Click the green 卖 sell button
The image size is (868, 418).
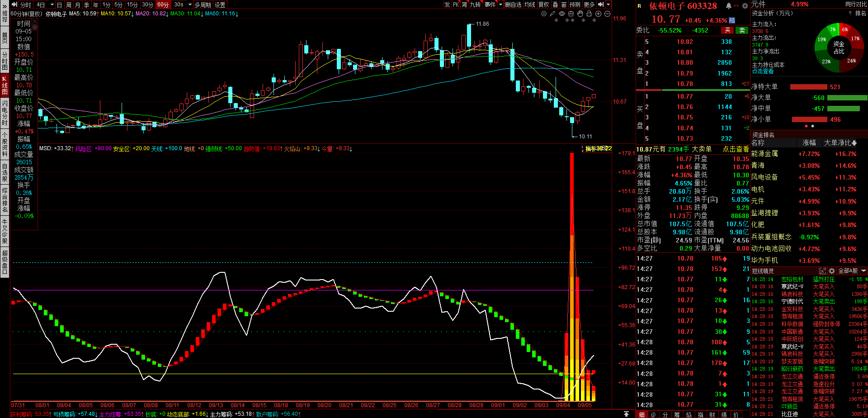742,30
